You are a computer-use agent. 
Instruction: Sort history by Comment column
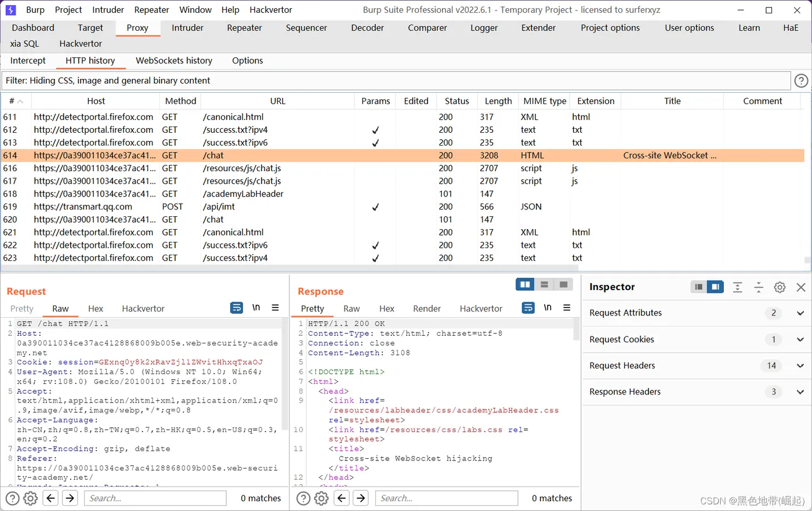tap(762, 101)
